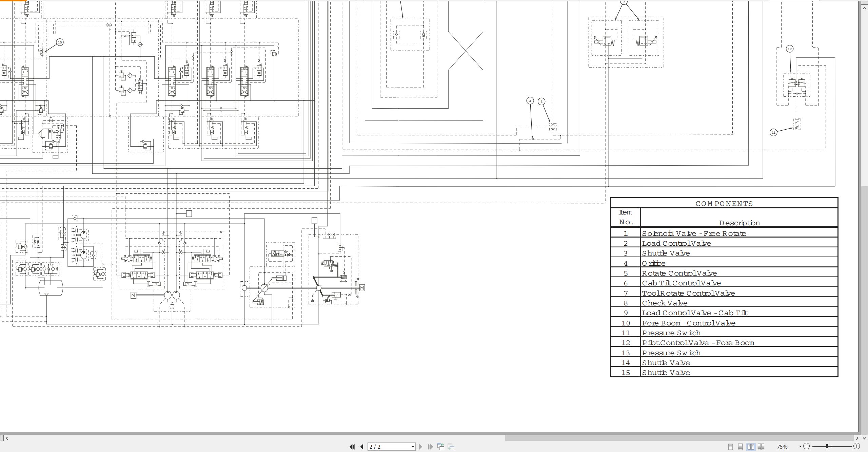Click 'Solenoid Valve - Free Rotate' in components table
The width and height of the screenshot is (868, 452).
pyautogui.click(x=694, y=233)
